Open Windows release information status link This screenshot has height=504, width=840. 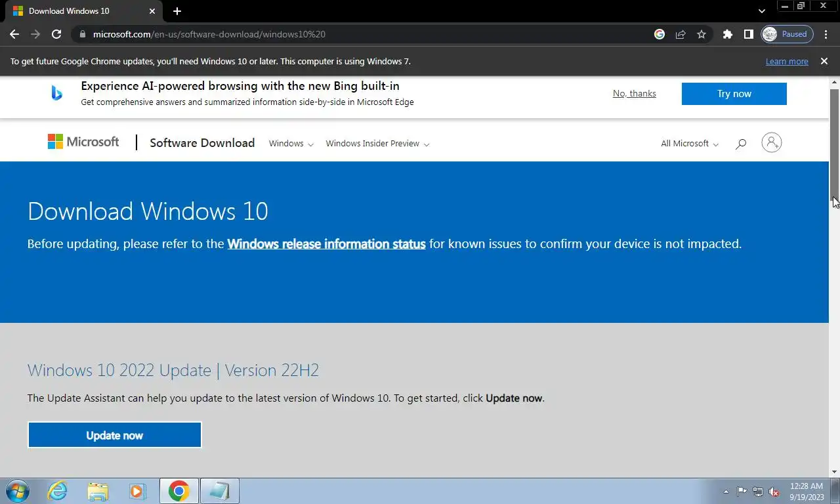pyautogui.click(x=326, y=244)
